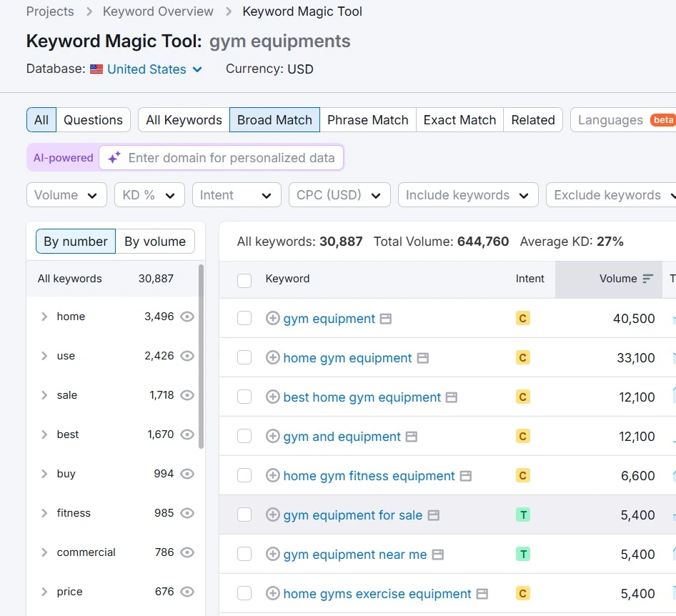Open the United States database dropdown
The height and width of the screenshot is (616, 676).
pos(155,69)
